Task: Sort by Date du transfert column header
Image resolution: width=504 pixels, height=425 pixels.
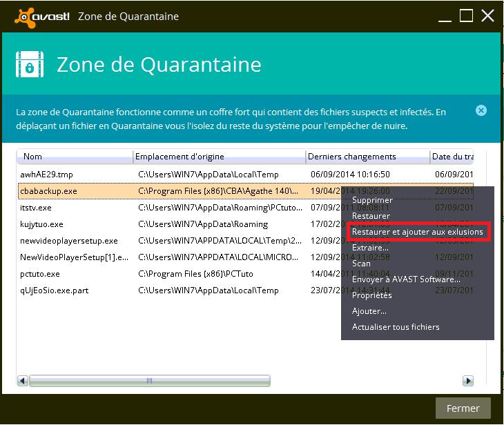Action: coord(452,157)
